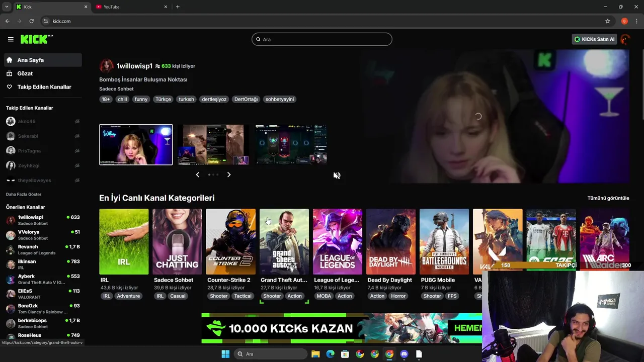This screenshot has height=362, width=644.
Task: Click PrisTagna channel avatar
Action: click(x=11, y=151)
